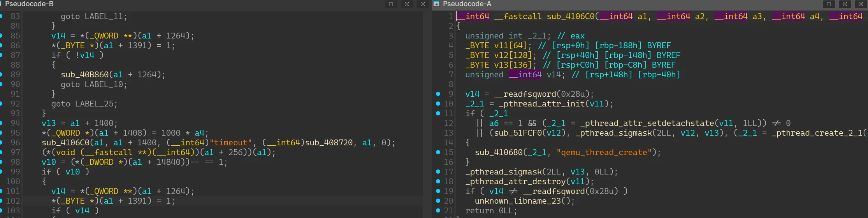This screenshot has width=868, height=218.
Task: Float the Pseudocode-A pane
Action: click(845, 4)
